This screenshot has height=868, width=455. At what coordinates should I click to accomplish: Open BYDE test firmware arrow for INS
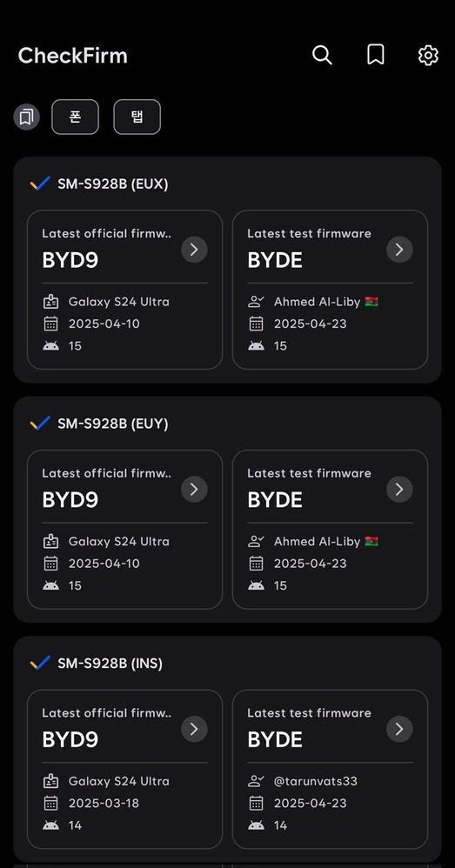point(399,729)
